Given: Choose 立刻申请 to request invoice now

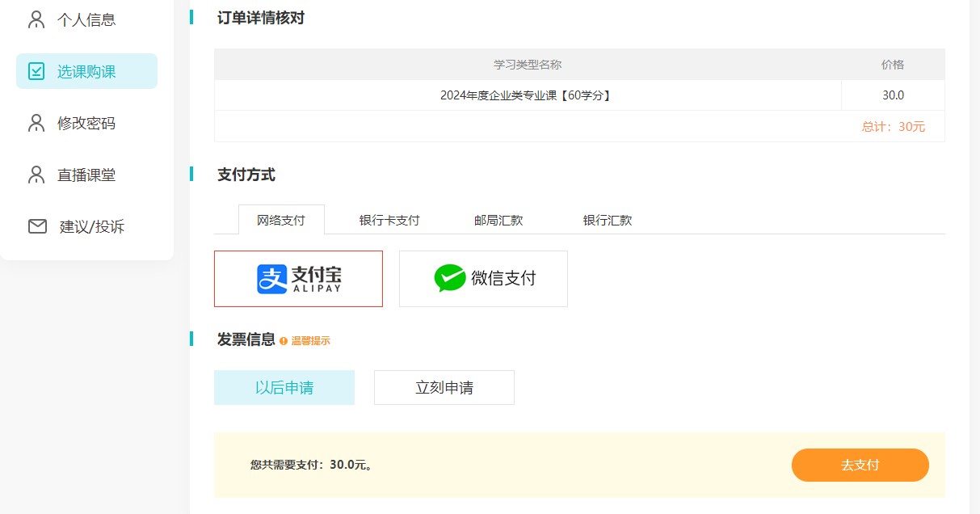Looking at the screenshot, I should pyautogui.click(x=444, y=387).
